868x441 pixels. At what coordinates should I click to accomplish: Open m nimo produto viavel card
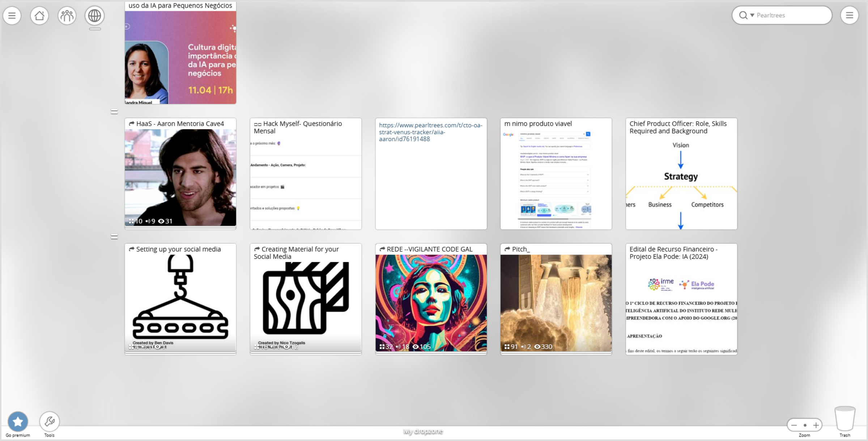556,174
